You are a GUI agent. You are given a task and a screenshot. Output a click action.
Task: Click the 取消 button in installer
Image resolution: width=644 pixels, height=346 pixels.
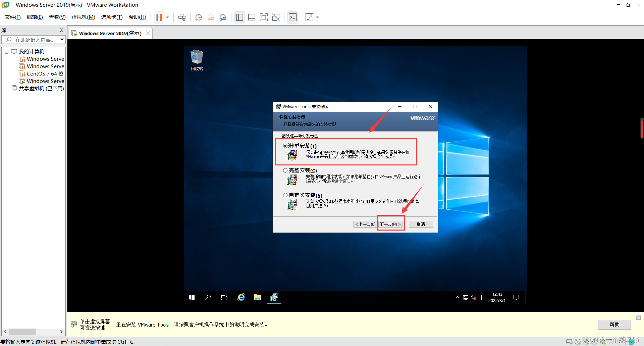click(421, 224)
